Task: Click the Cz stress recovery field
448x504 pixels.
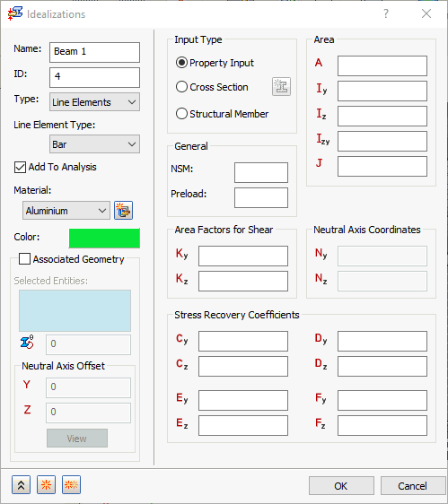Action: (x=243, y=366)
